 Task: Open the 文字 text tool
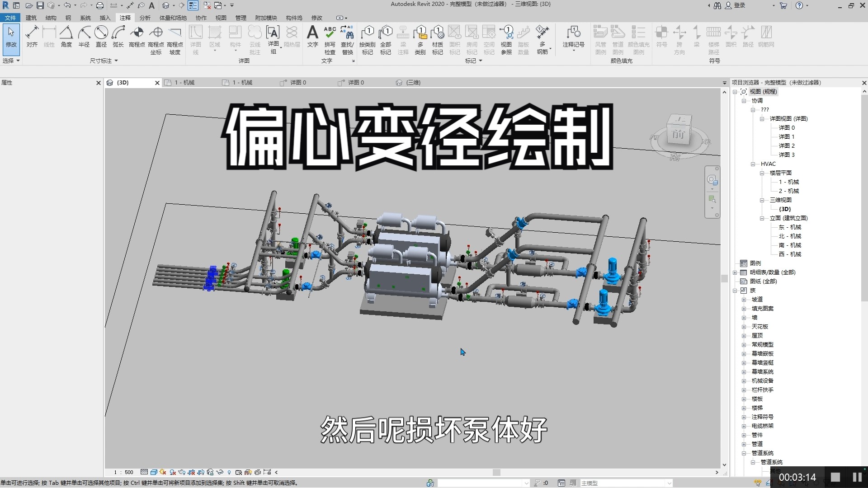(x=312, y=37)
